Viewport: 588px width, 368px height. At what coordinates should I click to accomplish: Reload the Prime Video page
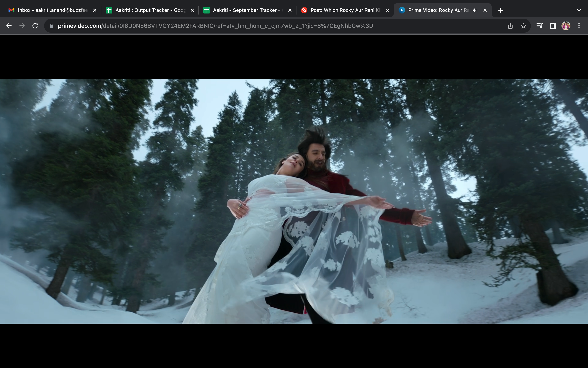pos(35,26)
